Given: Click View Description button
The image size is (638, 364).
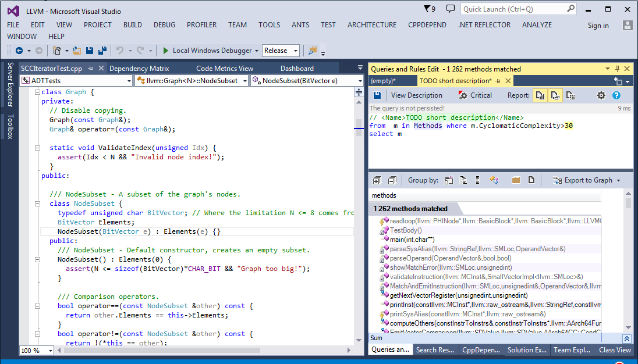Looking at the screenshot, I should click(x=417, y=95).
